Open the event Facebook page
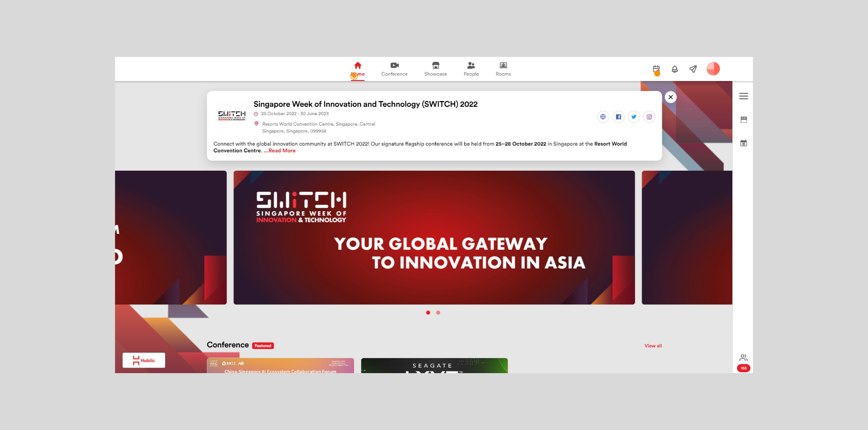Screen dimensions: 868x430 618,117
